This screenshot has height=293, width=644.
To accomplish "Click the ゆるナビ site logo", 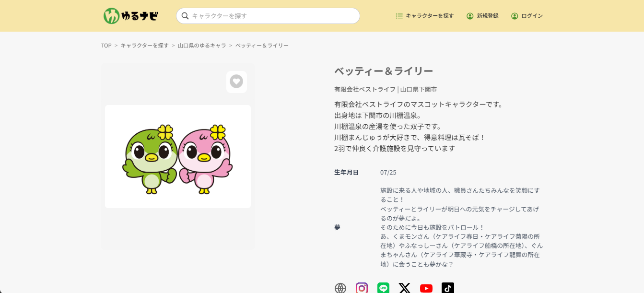I will (130, 16).
